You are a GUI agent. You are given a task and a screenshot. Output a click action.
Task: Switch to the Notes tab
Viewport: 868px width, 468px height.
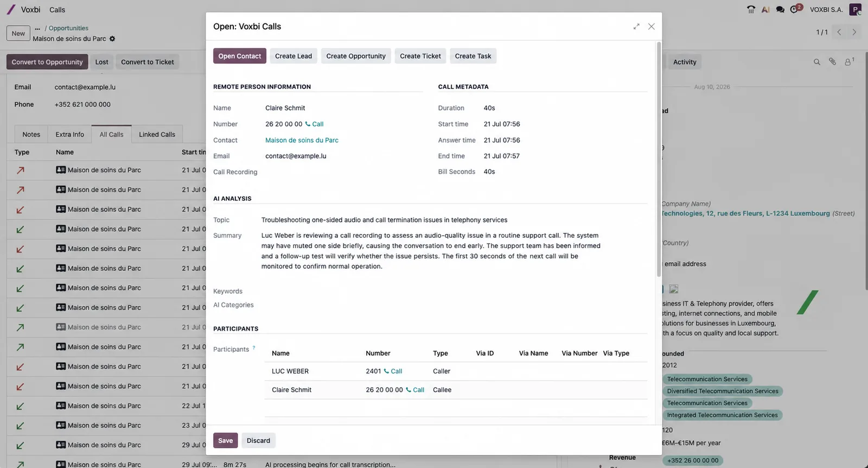pos(31,135)
